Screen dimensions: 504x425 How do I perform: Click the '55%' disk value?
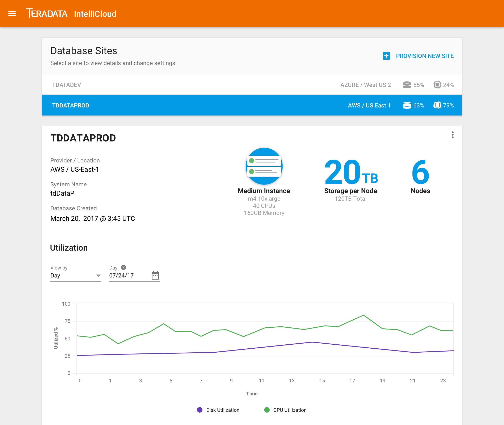tap(419, 85)
